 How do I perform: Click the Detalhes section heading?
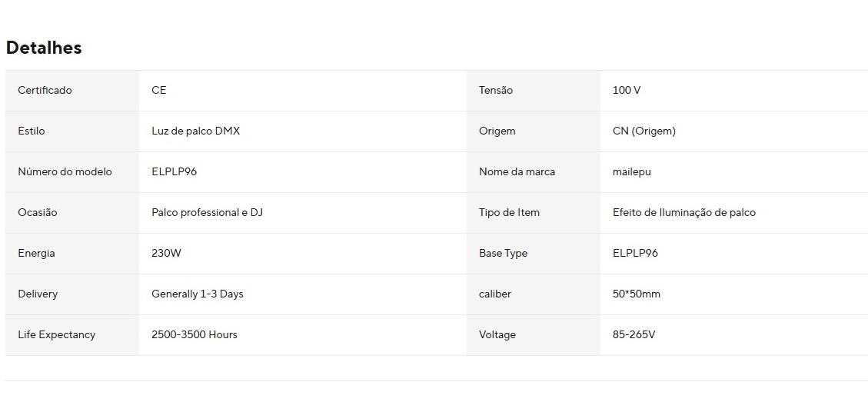44,48
